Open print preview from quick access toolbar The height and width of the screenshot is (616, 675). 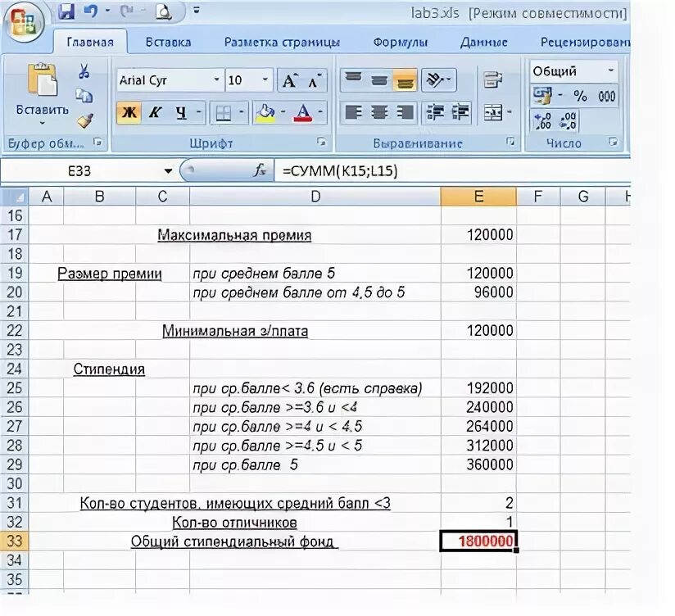(164, 11)
